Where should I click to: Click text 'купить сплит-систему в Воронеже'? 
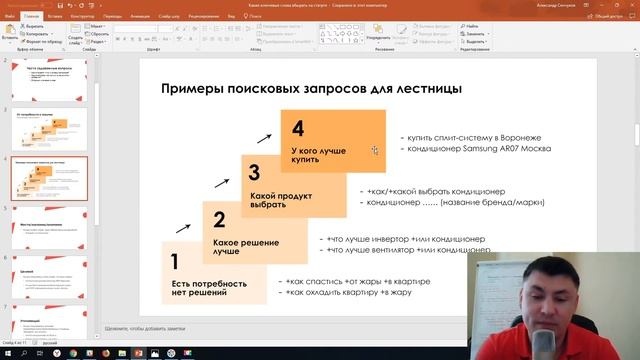tap(474, 138)
